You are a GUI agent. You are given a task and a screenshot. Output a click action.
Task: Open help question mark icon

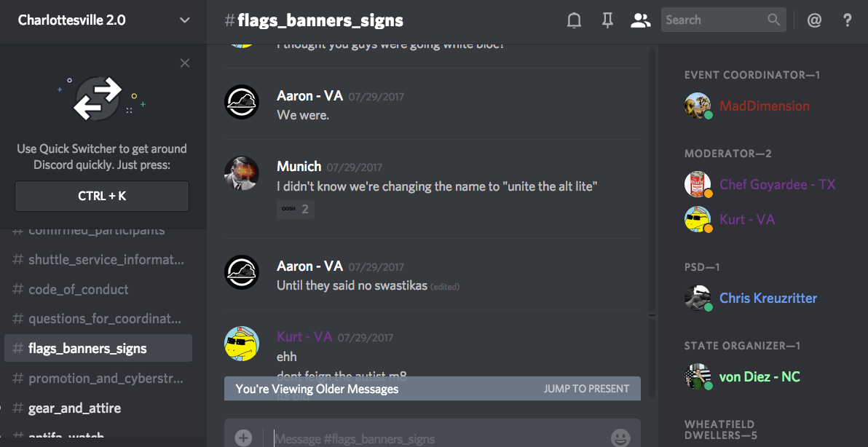847,20
